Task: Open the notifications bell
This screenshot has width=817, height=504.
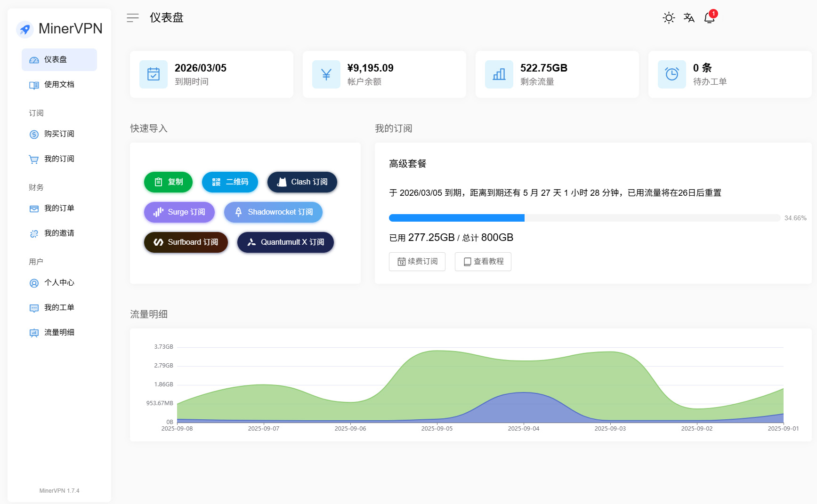Action: coord(709,18)
